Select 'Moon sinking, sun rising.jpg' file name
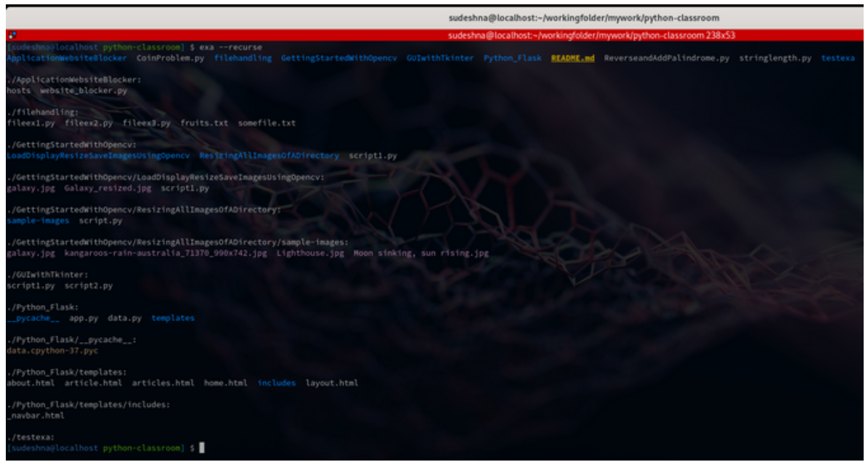868x462 pixels. 421,254
